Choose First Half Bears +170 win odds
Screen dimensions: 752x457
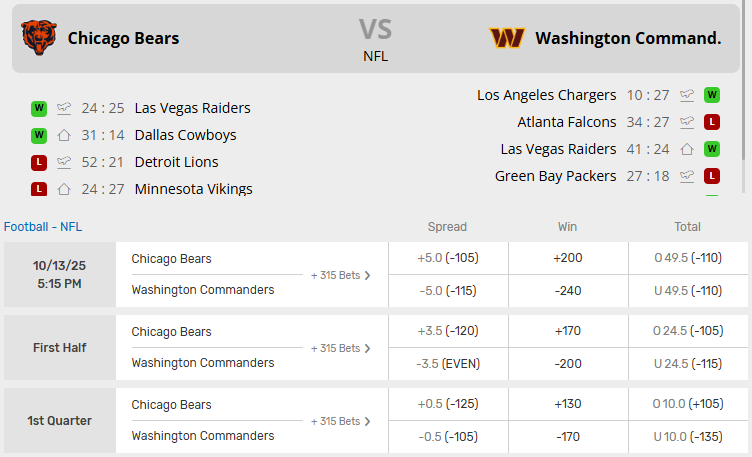tap(567, 331)
